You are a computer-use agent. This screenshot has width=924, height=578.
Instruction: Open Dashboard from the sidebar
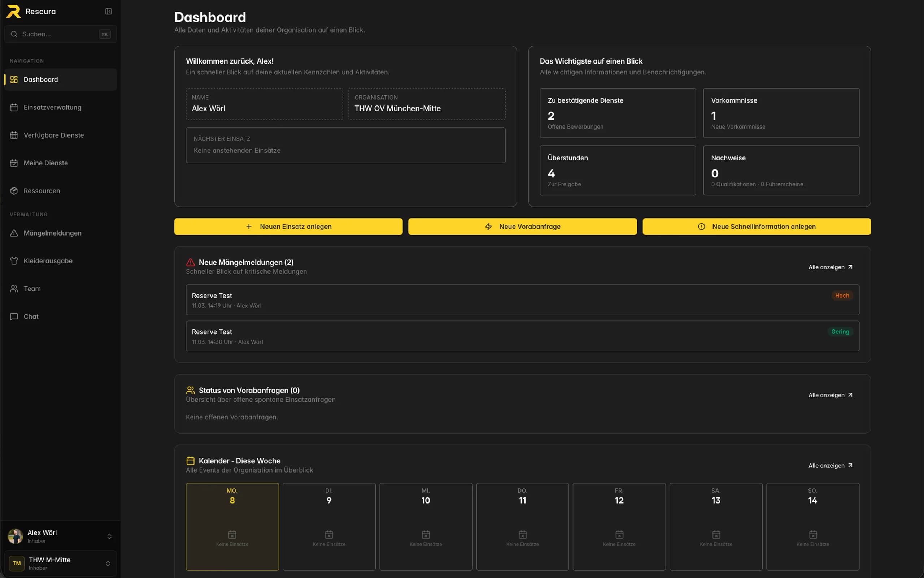pos(60,79)
